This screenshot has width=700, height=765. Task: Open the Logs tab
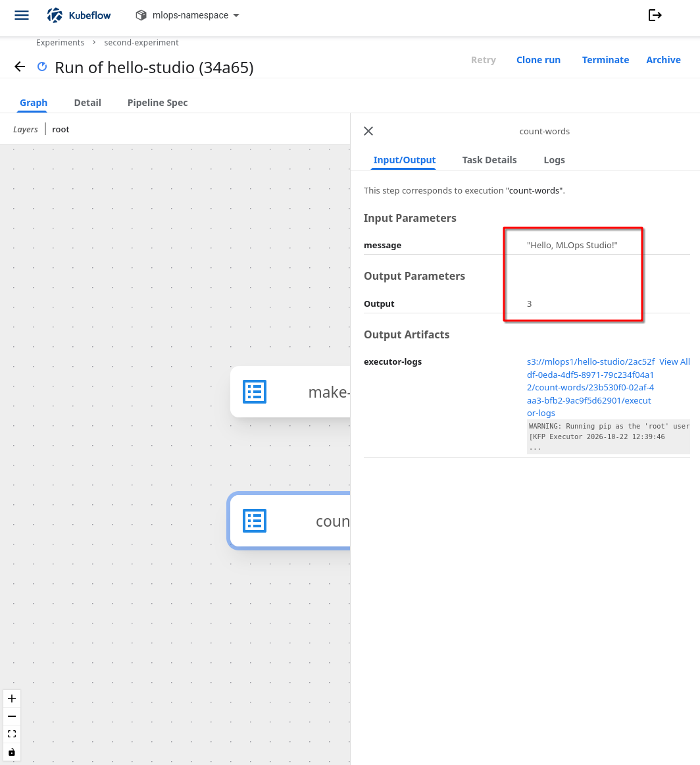point(554,160)
